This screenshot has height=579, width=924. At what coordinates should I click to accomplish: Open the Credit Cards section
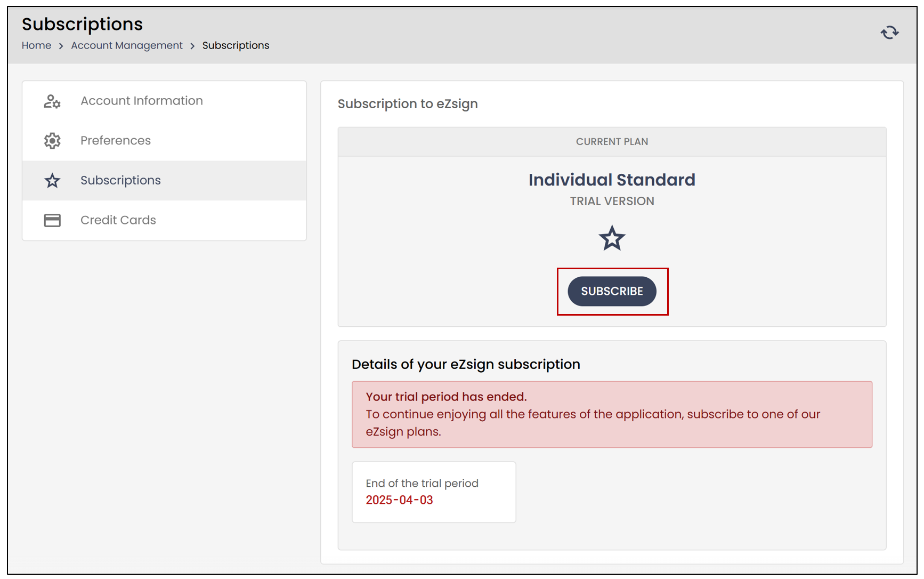click(164, 220)
